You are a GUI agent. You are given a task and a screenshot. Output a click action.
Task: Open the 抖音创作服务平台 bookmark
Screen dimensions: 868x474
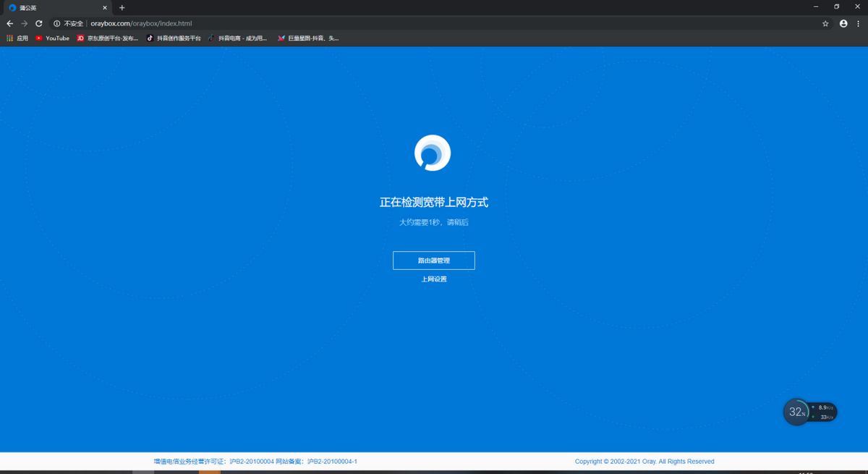point(174,38)
